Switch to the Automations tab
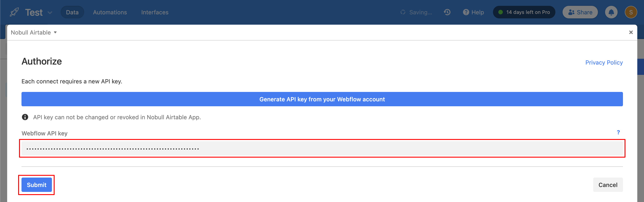Screen dimensions: 644x202 110,12
